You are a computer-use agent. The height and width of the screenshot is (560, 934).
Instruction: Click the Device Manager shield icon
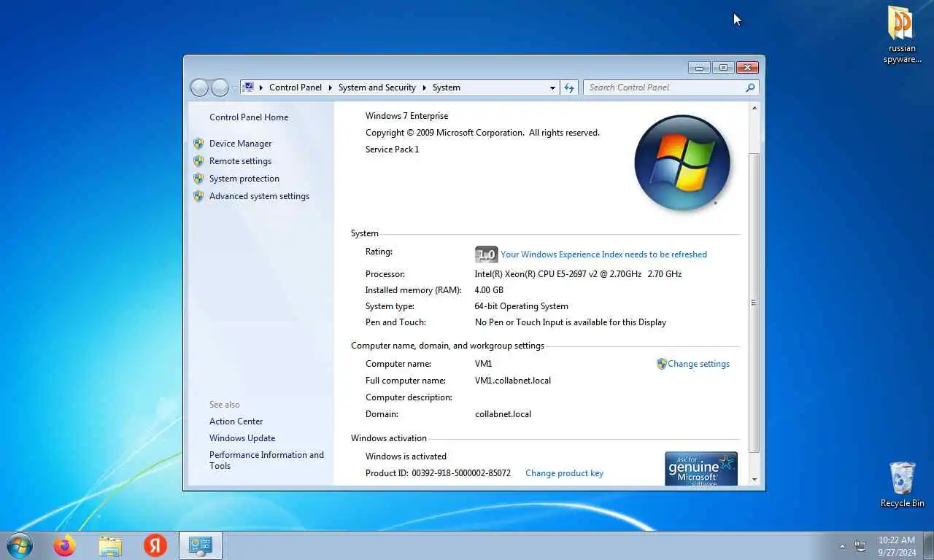pyautogui.click(x=198, y=144)
